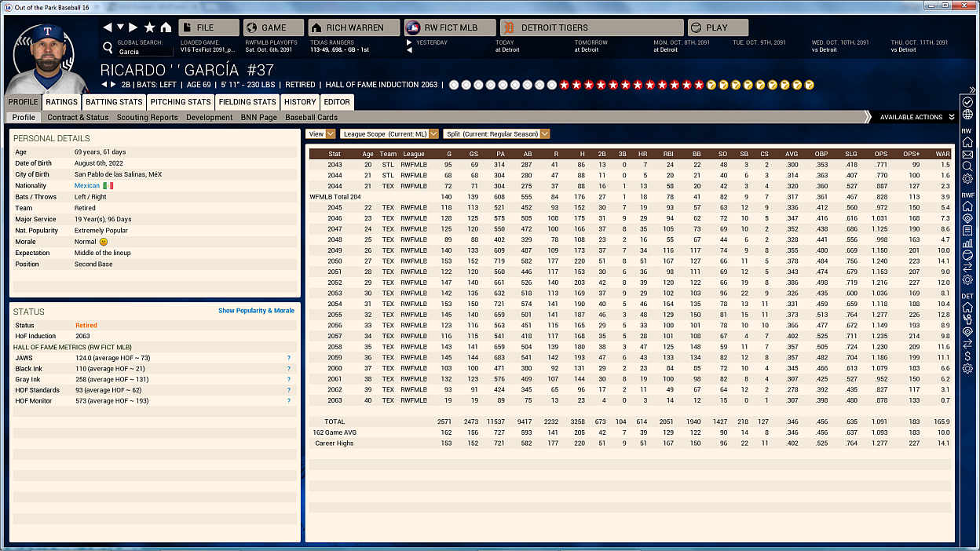Click the Mexican nationality link
The width and height of the screenshot is (980, 551).
(x=87, y=186)
